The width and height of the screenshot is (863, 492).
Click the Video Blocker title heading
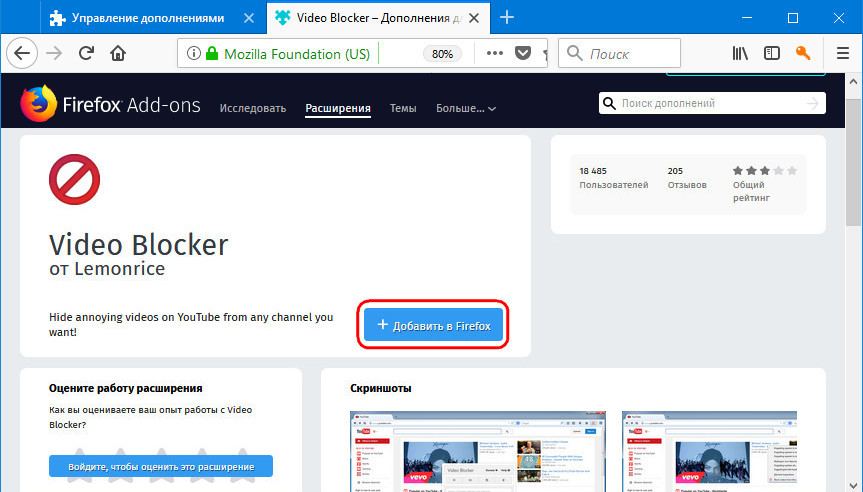[x=138, y=244]
